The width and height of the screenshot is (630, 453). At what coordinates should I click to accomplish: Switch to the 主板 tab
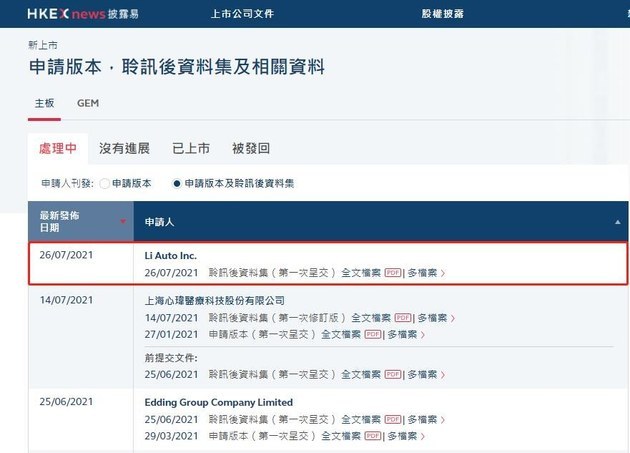click(x=44, y=103)
